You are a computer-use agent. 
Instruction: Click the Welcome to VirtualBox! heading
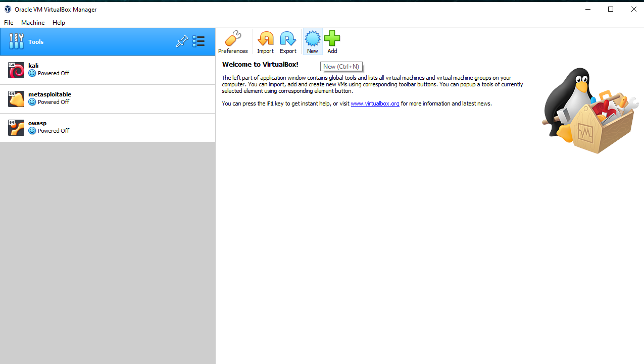pos(260,64)
